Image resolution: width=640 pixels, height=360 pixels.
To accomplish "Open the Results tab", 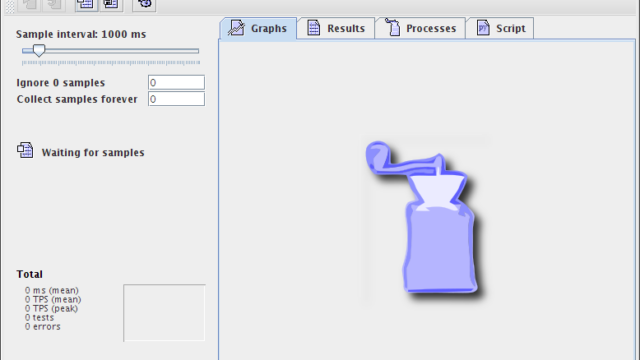I will click(x=336, y=29).
